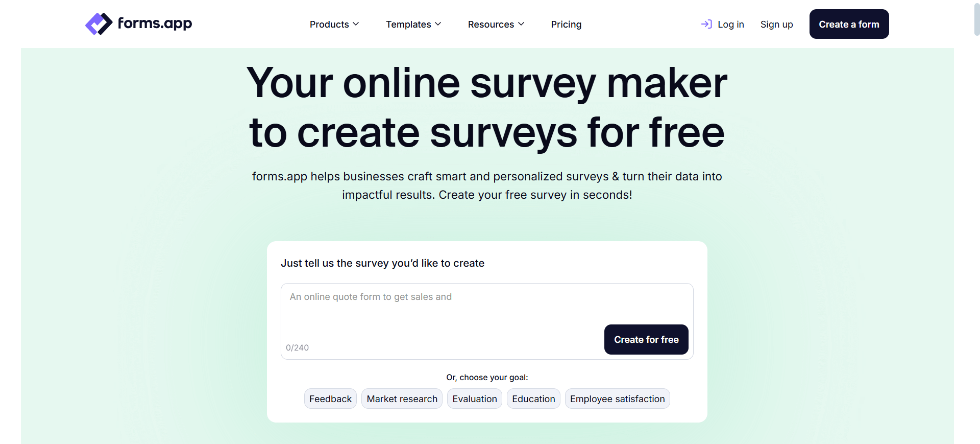Select the Sign up option

776,24
